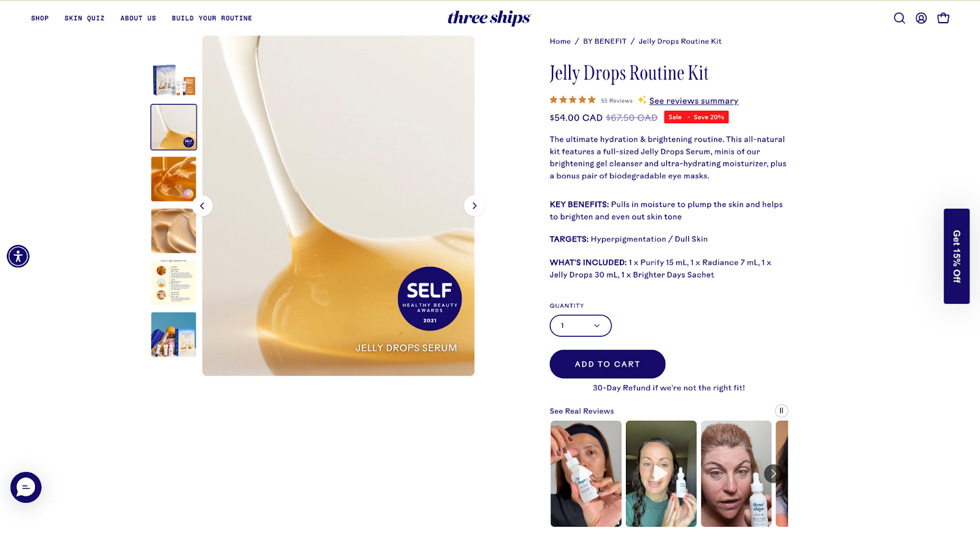Open the See reviews summary link
The height and width of the screenshot is (534, 980).
[x=694, y=101]
